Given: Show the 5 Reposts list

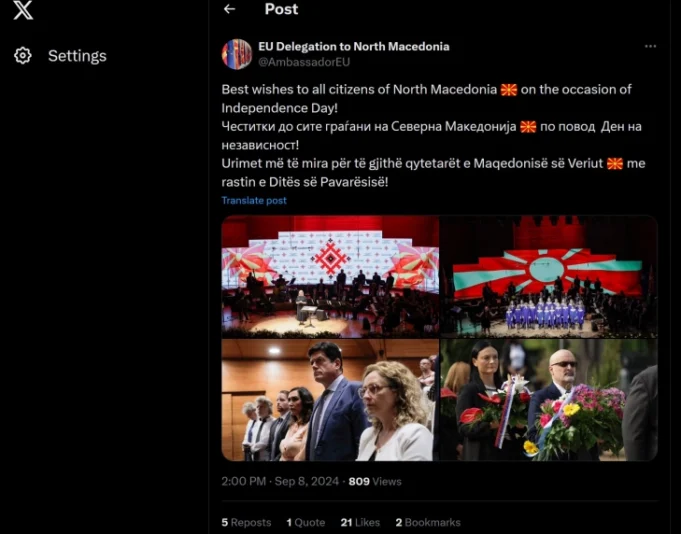Looking at the screenshot, I should click(x=246, y=522).
